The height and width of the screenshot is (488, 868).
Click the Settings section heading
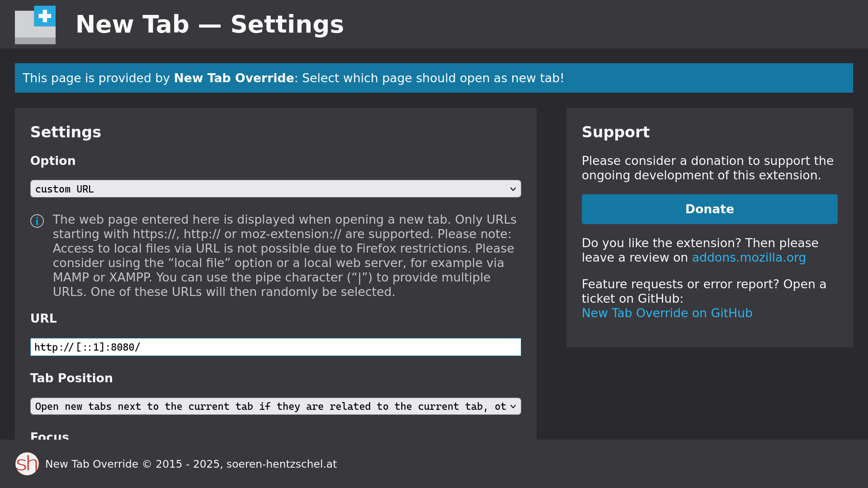click(66, 132)
